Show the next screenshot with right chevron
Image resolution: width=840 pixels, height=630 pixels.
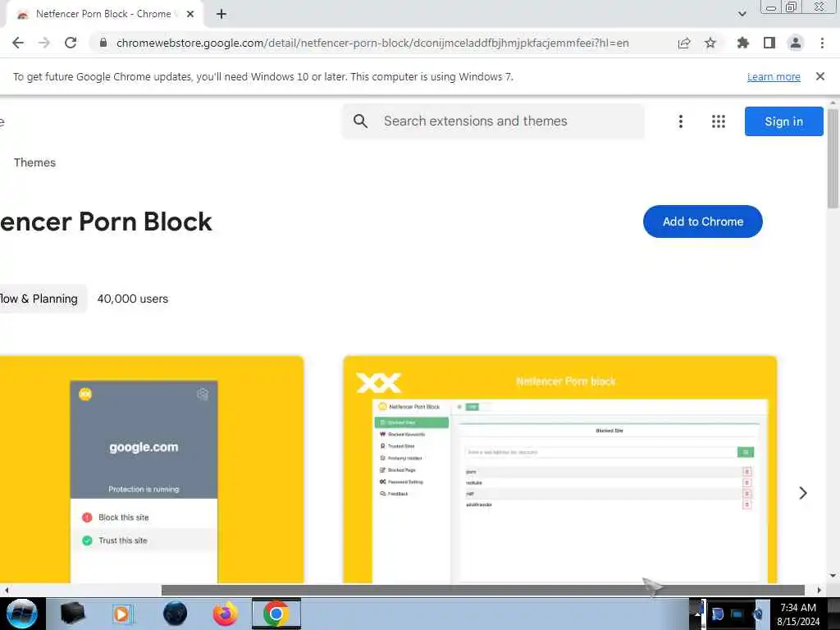pos(802,493)
